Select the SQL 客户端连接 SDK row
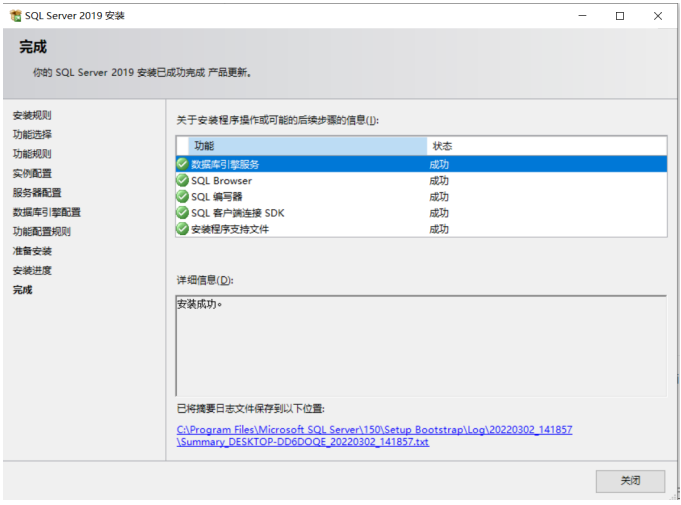The height and width of the screenshot is (505, 681). pyautogui.click(x=421, y=212)
